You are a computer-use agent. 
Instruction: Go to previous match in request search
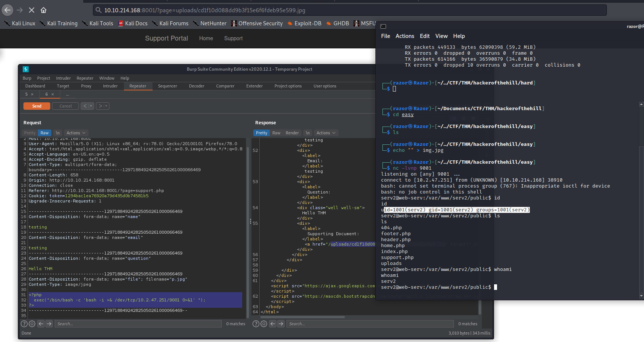pos(41,324)
